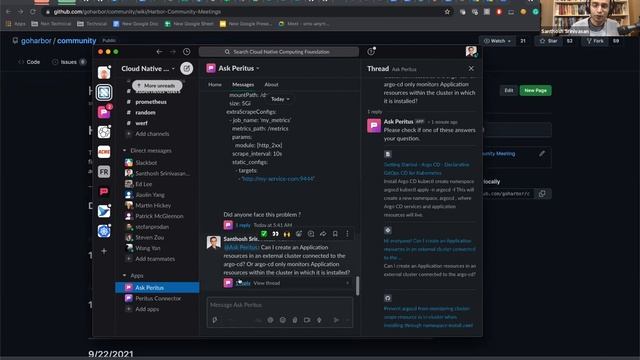Image resolution: width=640 pixels, height=360 pixels.
Task: Switch to the pink P workspace with badge
Action: coord(104,112)
